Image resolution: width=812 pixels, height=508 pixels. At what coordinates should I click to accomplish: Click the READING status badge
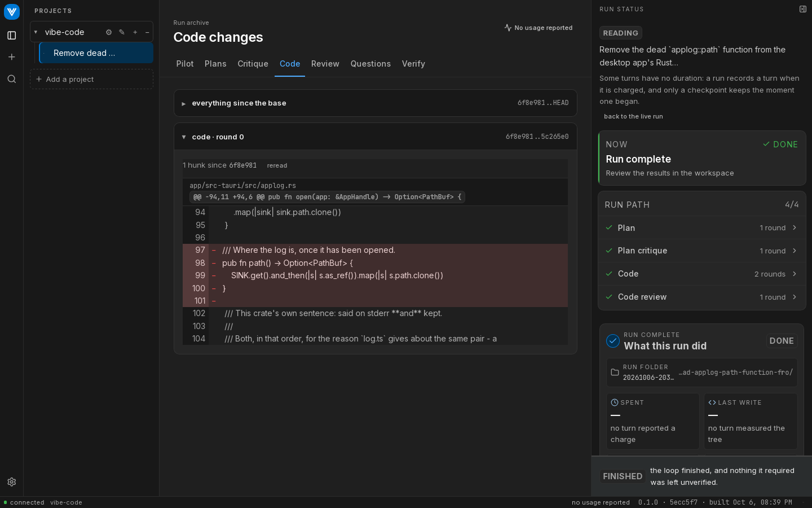tap(620, 33)
